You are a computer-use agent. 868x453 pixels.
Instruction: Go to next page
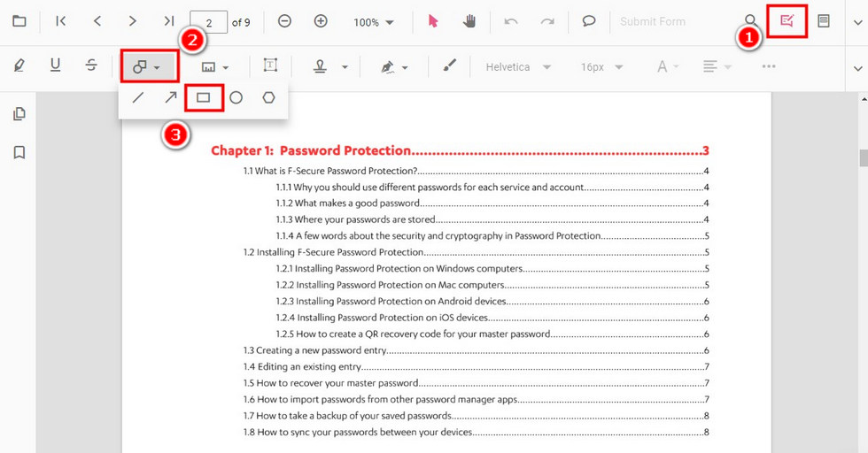pyautogui.click(x=132, y=21)
